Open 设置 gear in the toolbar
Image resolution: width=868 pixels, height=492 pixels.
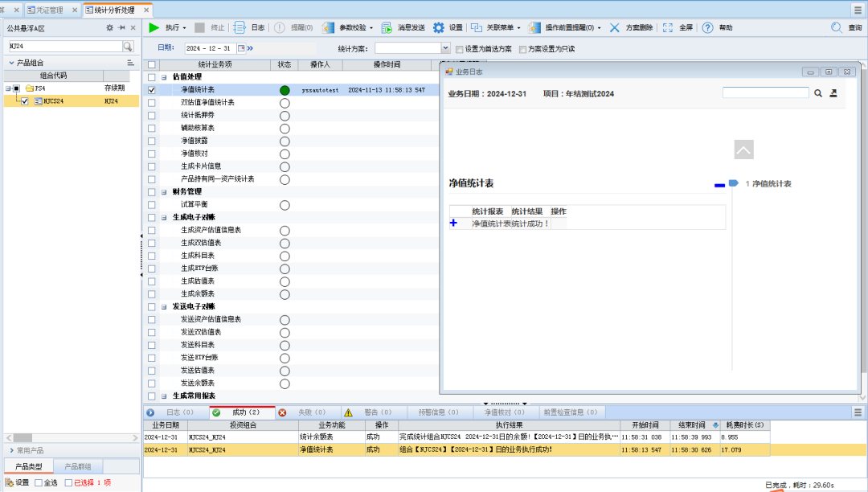click(x=439, y=27)
